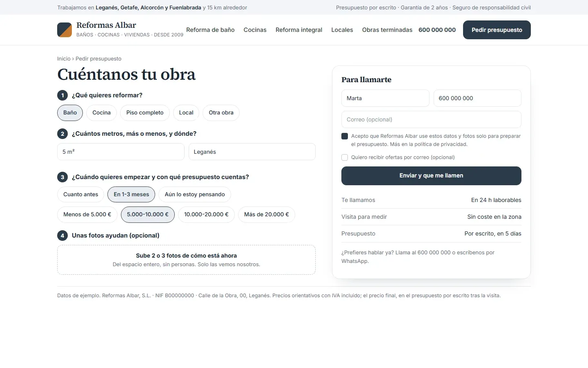Enable Quiero recibir ofertas por correo

click(345, 157)
